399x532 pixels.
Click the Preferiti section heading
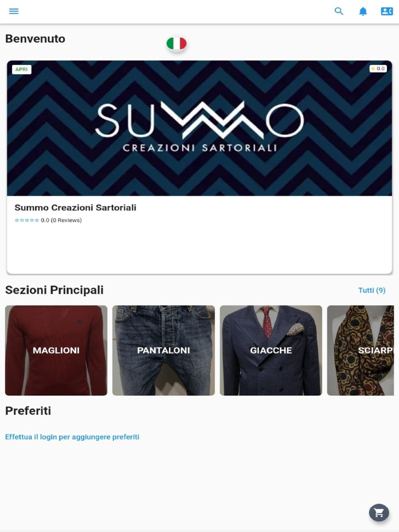click(x=28, y=411)
